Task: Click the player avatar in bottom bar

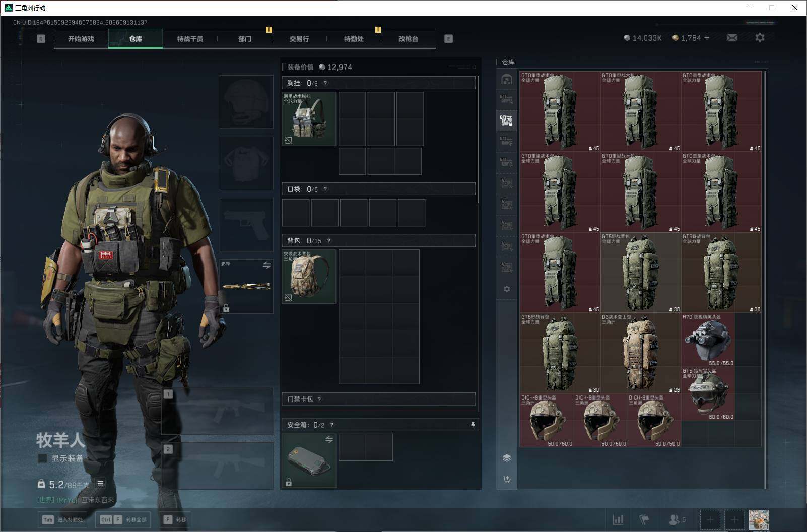Action: [x=759, y=519]
